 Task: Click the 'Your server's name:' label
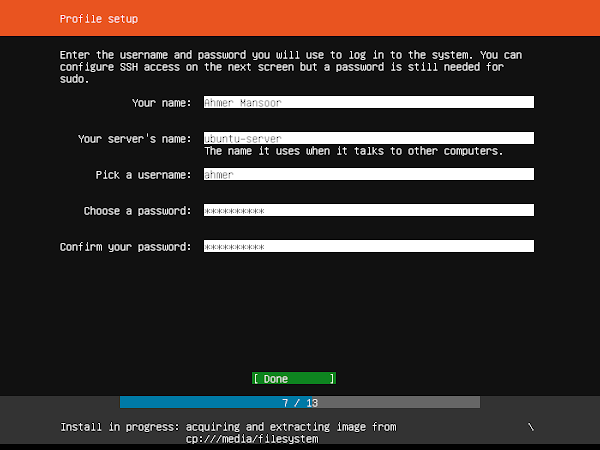pos(134,139)
